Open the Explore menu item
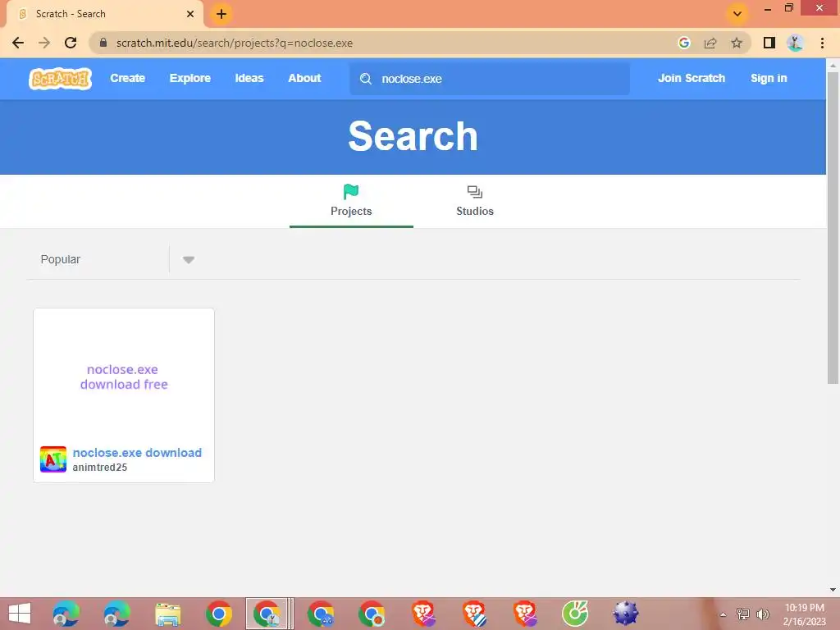840x630 pixels. click(x=190, y=78)
